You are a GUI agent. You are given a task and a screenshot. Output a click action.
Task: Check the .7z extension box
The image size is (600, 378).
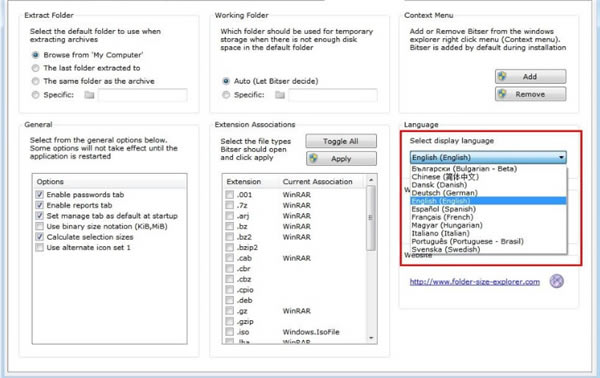tap(230, 205)
